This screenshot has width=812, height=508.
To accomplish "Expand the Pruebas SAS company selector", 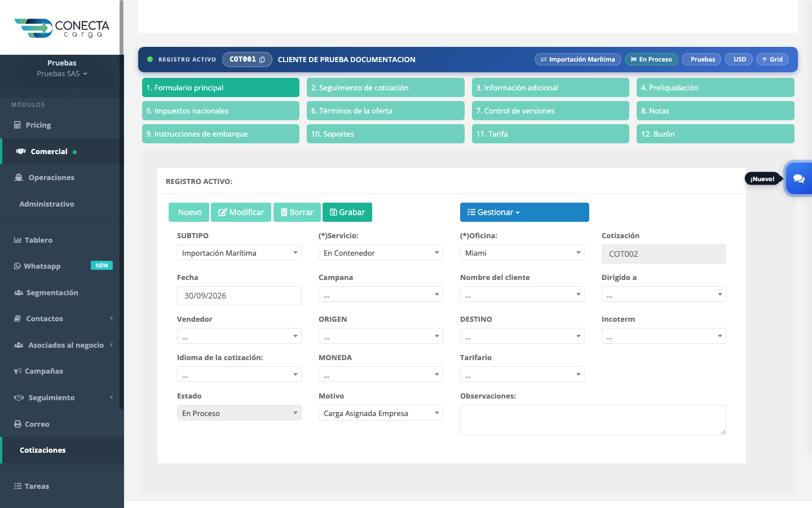I will [x=62, y=73].
